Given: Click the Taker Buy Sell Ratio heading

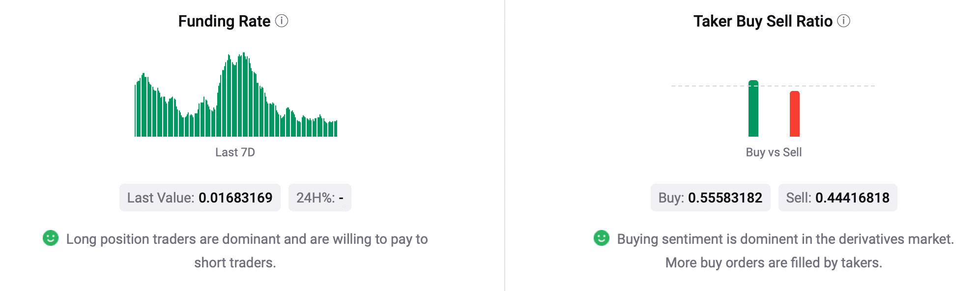Looking at the screenshot, I should [x=763, y=21].
